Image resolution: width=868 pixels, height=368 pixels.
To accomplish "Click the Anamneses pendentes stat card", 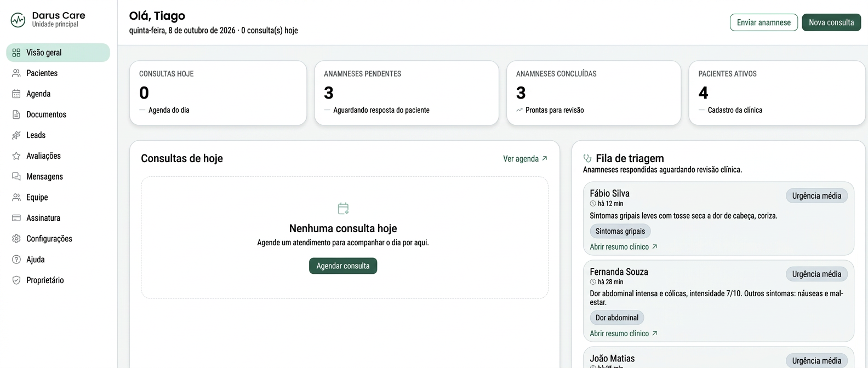I will pos(407,93).
